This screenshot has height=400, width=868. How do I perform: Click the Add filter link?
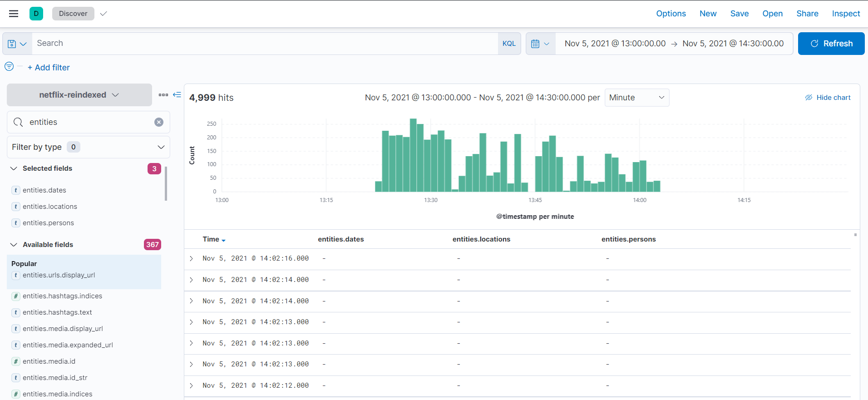[x=49, y=67]
